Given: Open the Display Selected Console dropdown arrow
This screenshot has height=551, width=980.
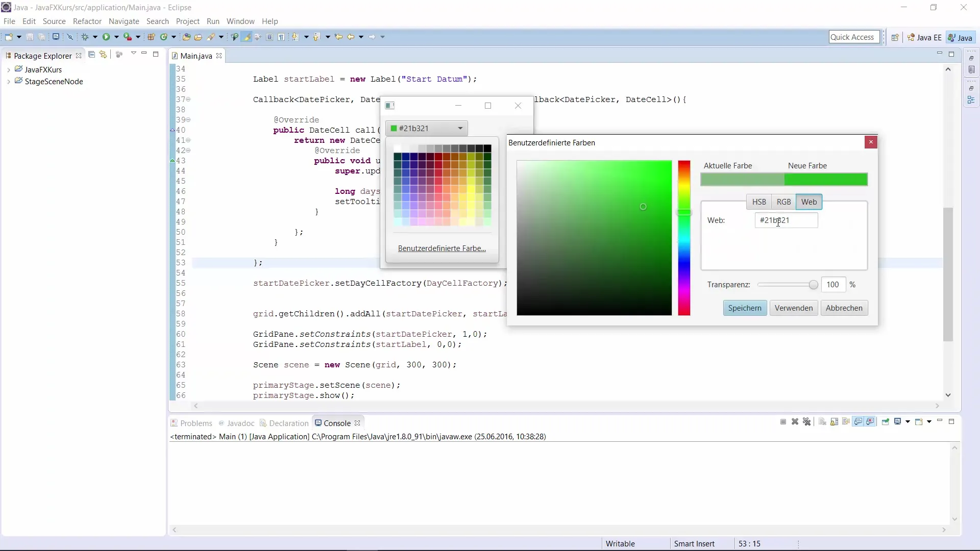Looking at the screenshot, I should point(908,422).
